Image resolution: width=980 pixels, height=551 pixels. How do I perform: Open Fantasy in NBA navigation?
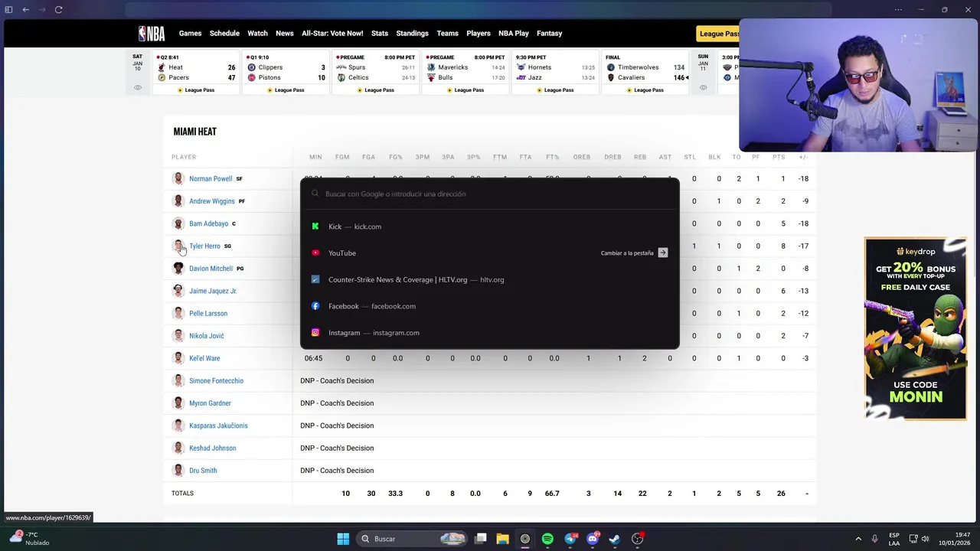(x=549, y=33)
